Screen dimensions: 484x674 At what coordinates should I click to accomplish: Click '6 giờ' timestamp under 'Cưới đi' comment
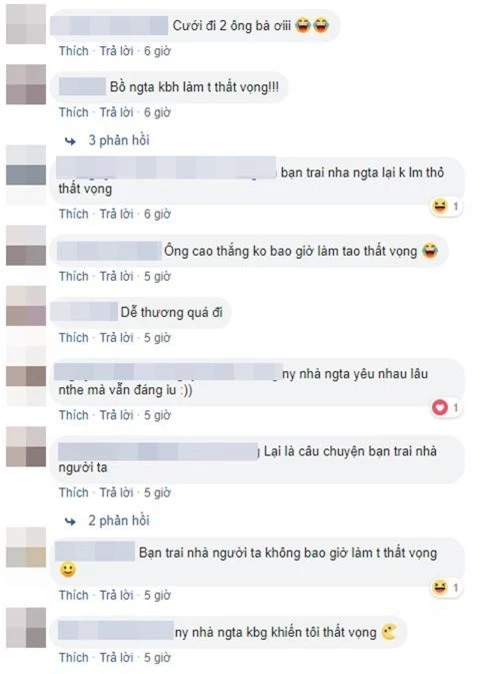click(157, 51)
